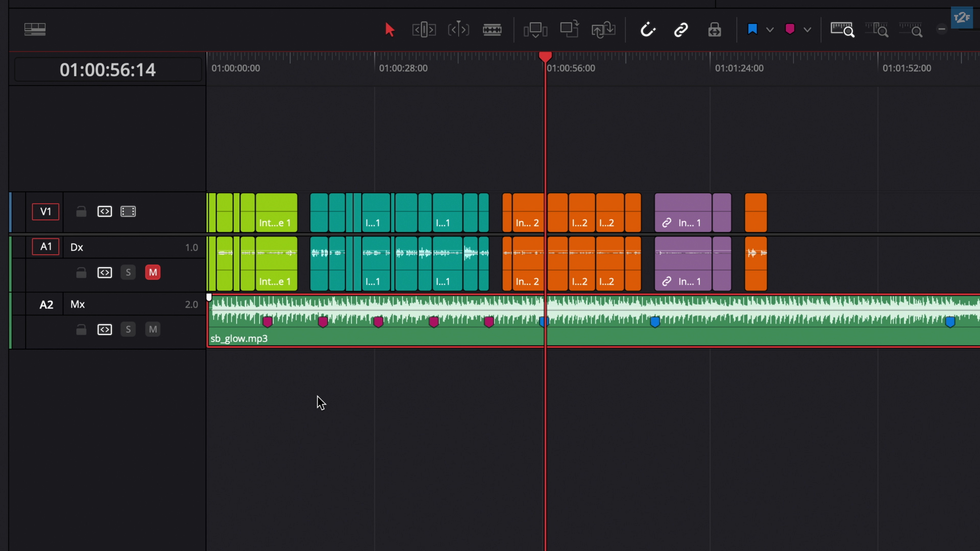Select the Dynamic Trim Mode tool

coord(458,29)
